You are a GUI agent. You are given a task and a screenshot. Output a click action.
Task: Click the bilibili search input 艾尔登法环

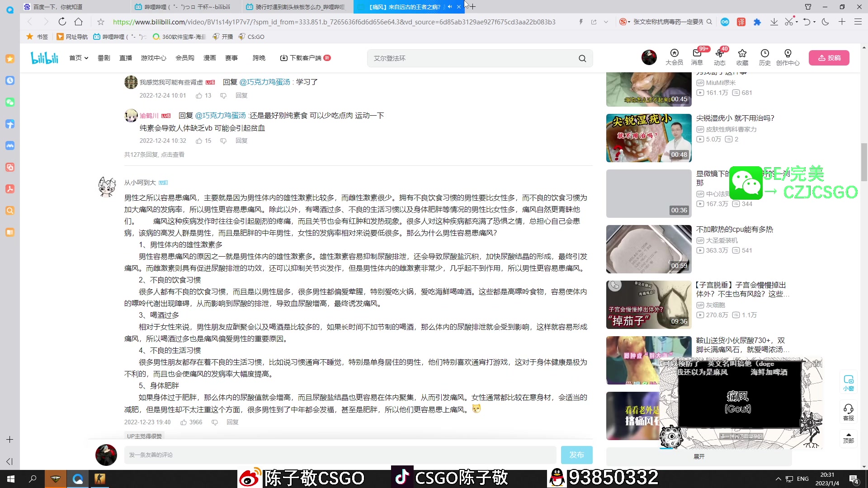point(472,58)
